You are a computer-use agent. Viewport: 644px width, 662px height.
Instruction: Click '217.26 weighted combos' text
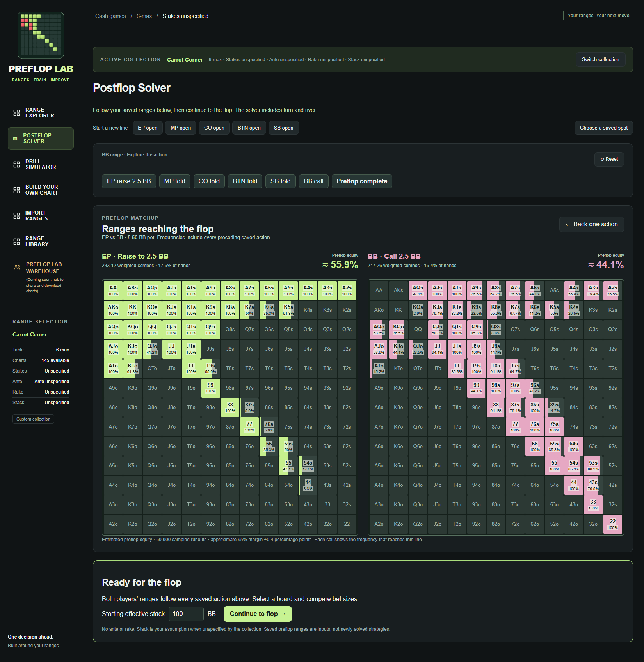pos(393,266)
